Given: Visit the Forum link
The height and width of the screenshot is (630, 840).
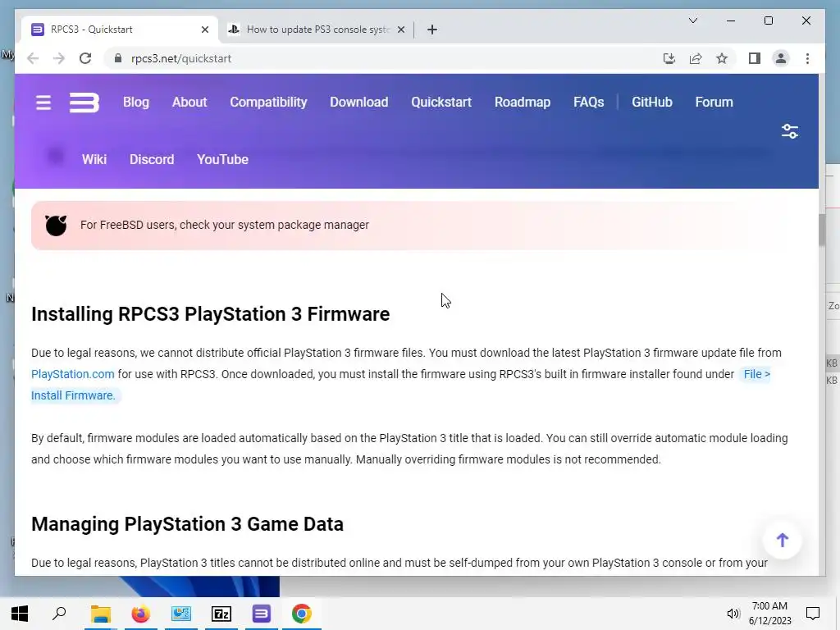Looking at the screenshot, I should 714,103.
